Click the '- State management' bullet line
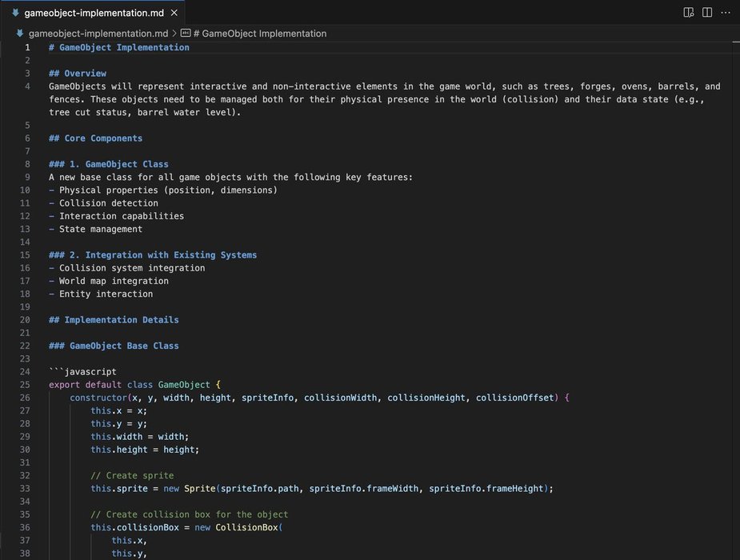The height and width of the screenshot is (560, 740). click(x=96, y=229)
